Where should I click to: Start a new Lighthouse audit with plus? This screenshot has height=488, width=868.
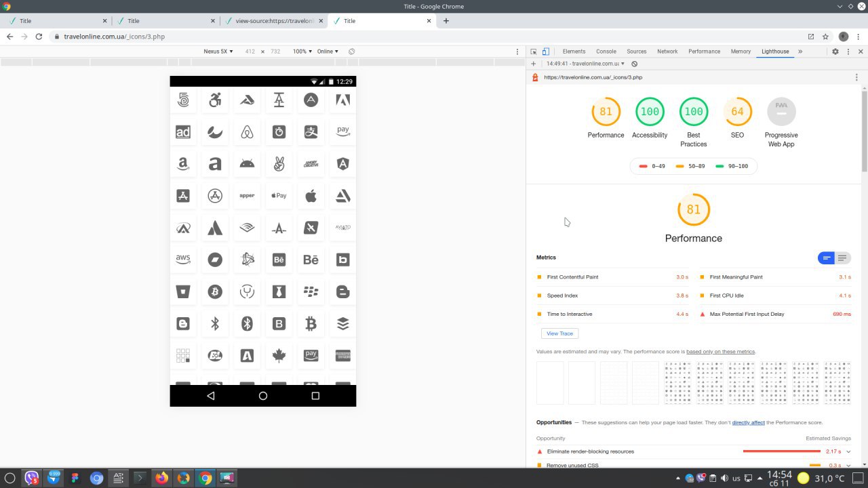click(533, 64)
